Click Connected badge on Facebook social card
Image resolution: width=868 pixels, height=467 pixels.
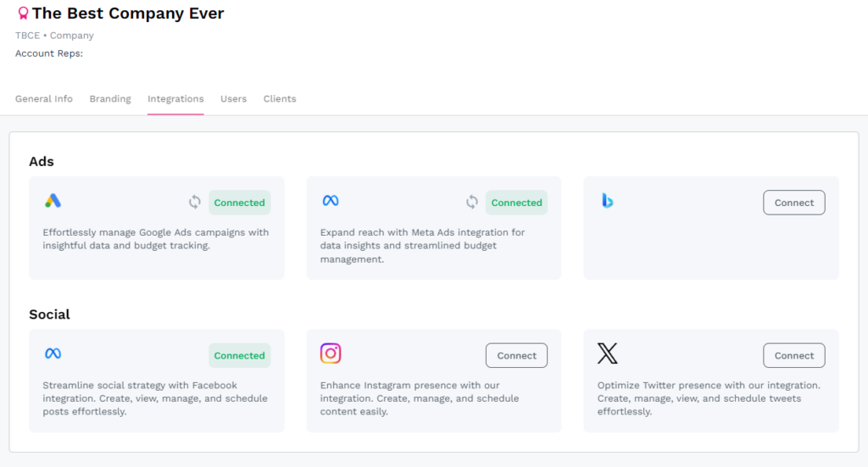click(x=239, y=356)
